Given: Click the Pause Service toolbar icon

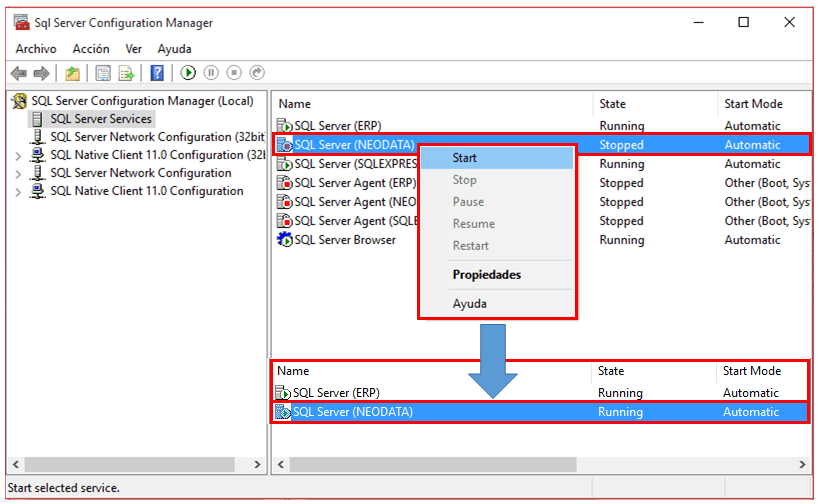Looking at the screenshot, I should 211,73.
